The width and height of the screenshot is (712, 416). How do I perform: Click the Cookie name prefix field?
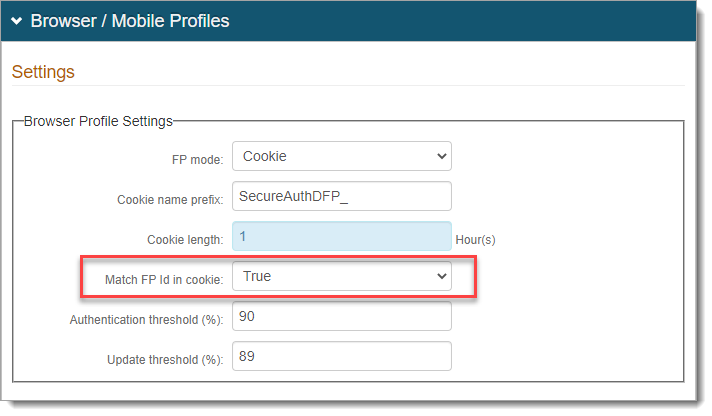341,196
